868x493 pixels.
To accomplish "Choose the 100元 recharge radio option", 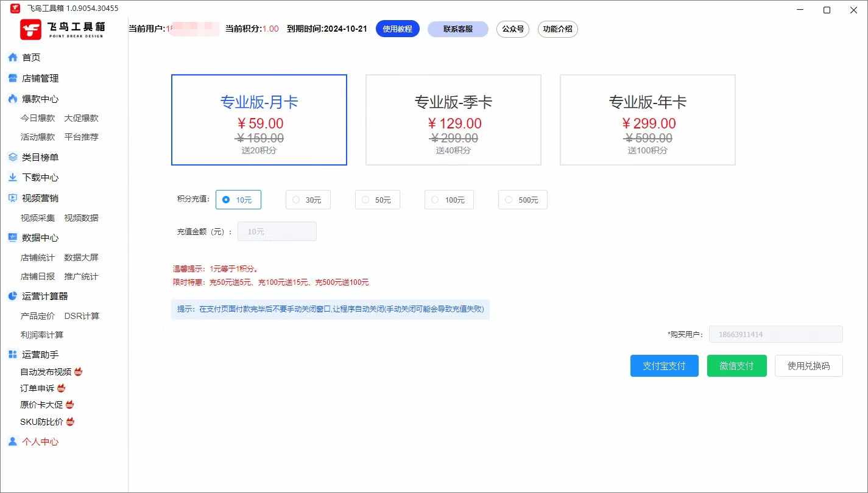I will pos(435,200).
